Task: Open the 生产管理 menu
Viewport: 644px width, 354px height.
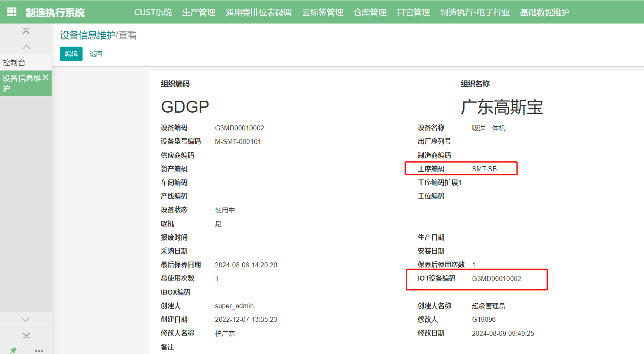Action: coord(199,12)
